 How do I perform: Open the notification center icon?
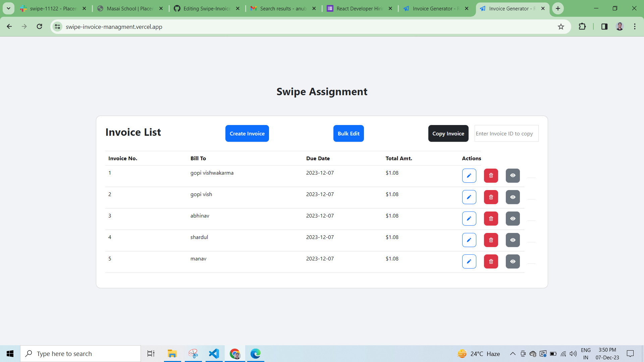[630, 354]
